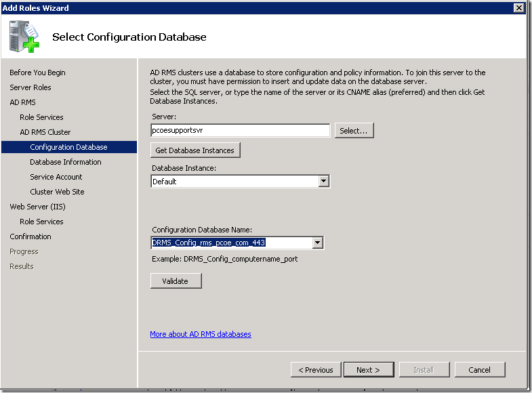This screenshot has height=393, width=532.
Task: Cancel the wizard
Action: tap(480, 370)
